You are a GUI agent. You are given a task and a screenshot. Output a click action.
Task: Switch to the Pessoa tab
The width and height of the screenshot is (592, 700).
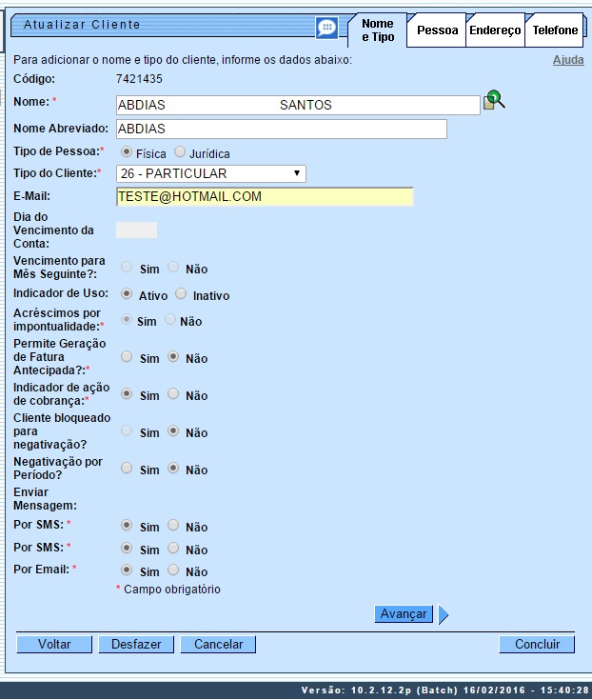pyautogui.click(x=437, y=30)
